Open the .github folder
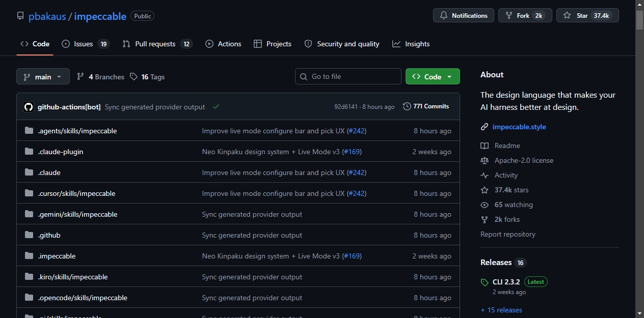 pos(49,235)
